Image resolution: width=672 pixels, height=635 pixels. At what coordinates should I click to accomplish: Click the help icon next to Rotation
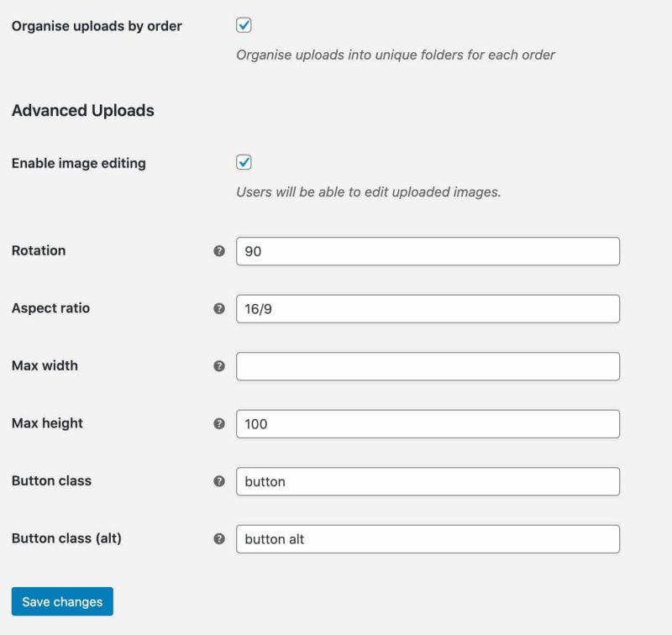pos(219,251)
